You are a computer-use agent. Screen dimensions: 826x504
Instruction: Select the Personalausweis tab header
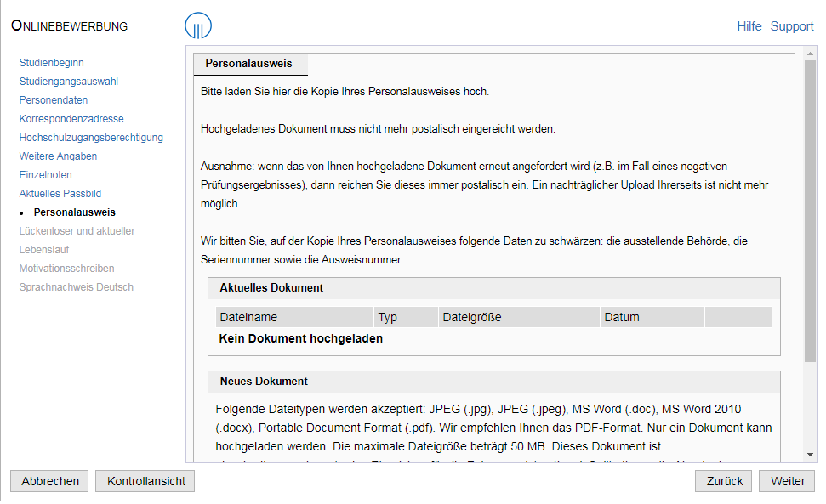pyautogui.click(x=250, y=64)
